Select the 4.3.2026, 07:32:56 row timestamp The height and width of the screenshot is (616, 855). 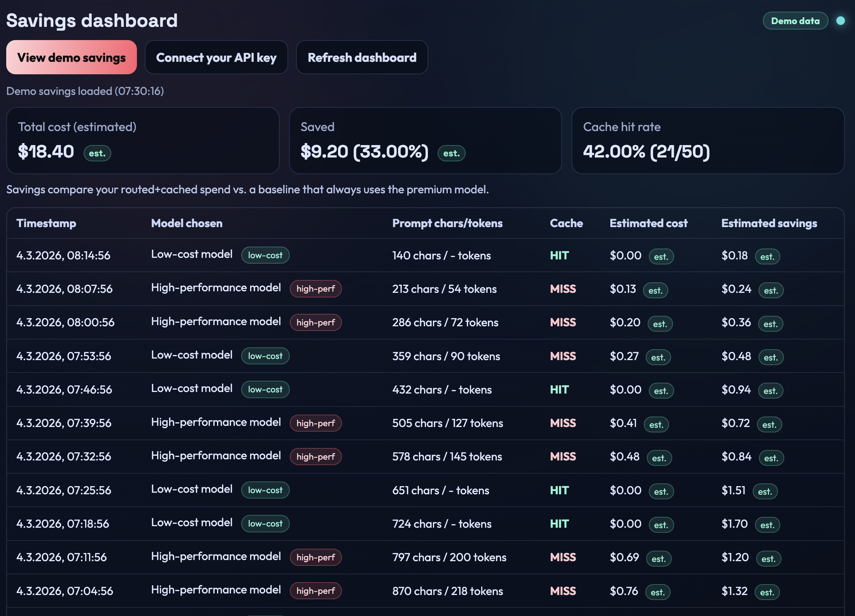[64, 457]
